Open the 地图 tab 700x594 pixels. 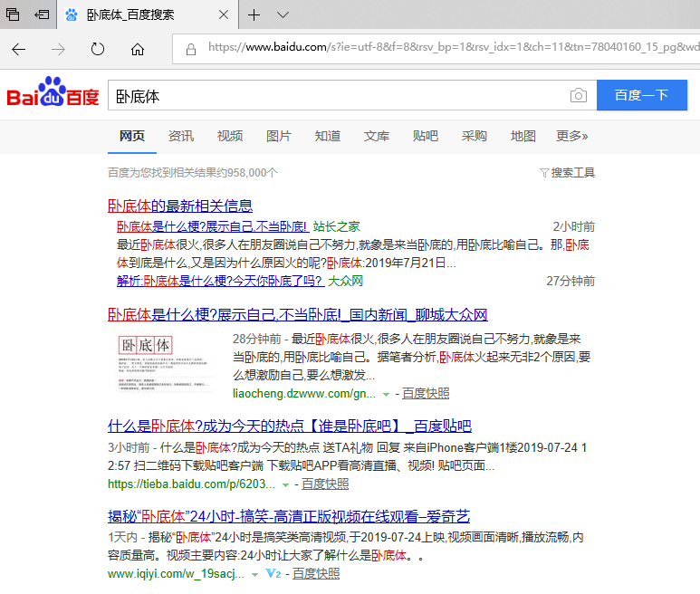click(523, 136)
